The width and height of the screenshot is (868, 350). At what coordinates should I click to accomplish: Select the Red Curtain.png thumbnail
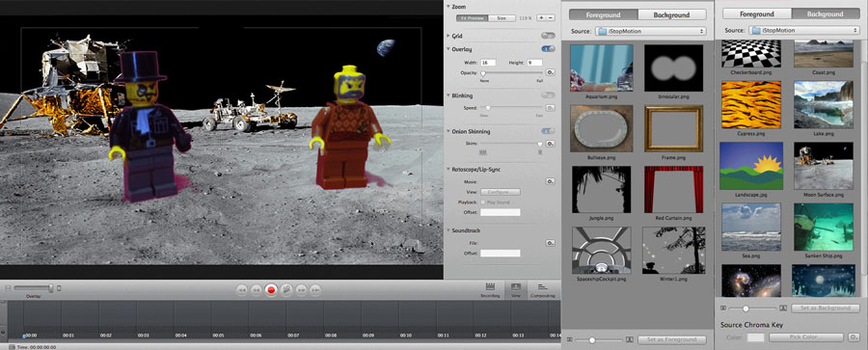click(674, 189)
